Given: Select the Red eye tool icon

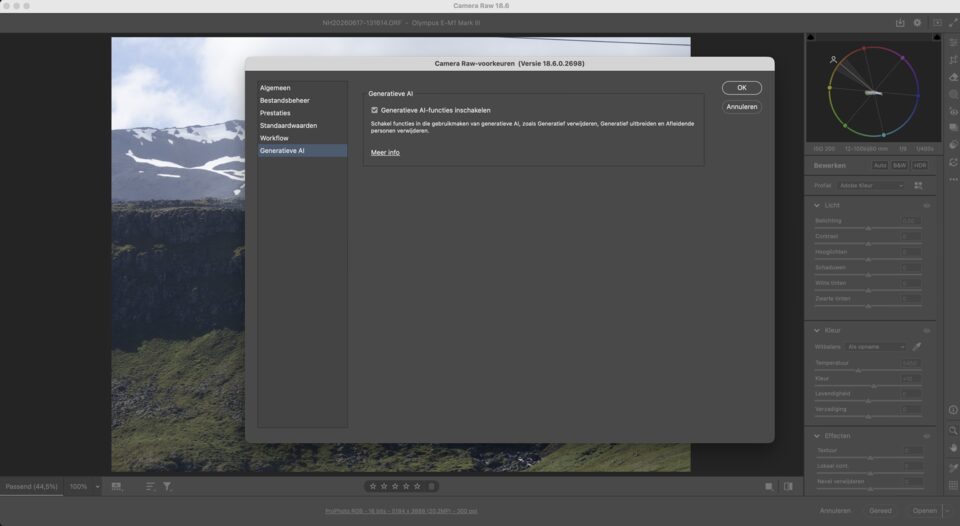Looking at the screenshot, I should [x=953, y=111].
